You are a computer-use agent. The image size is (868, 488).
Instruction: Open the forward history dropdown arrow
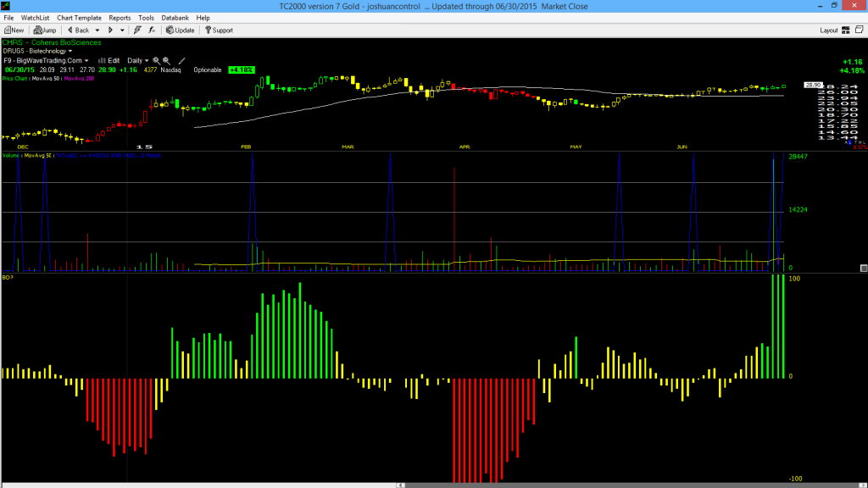(122, 30)
